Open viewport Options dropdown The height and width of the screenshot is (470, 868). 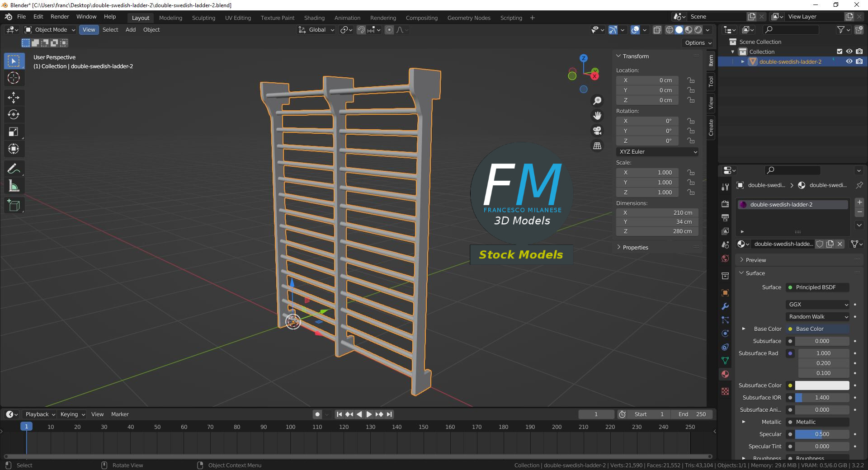coord(698,43)
